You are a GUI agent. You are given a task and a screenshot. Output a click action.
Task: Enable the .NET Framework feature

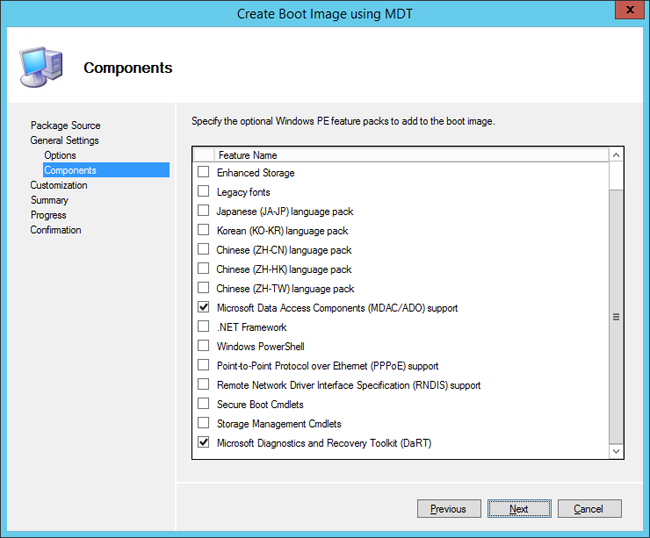point(204,327)
